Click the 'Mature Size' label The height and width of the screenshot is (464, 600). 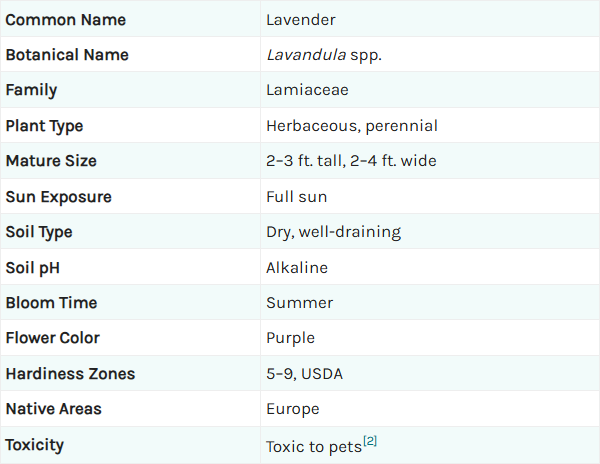pyautogui.click(x=51, y=161)
